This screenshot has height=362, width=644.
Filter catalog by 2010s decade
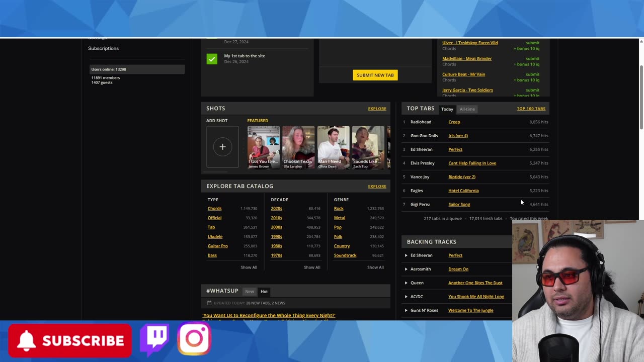coord(276,218)
